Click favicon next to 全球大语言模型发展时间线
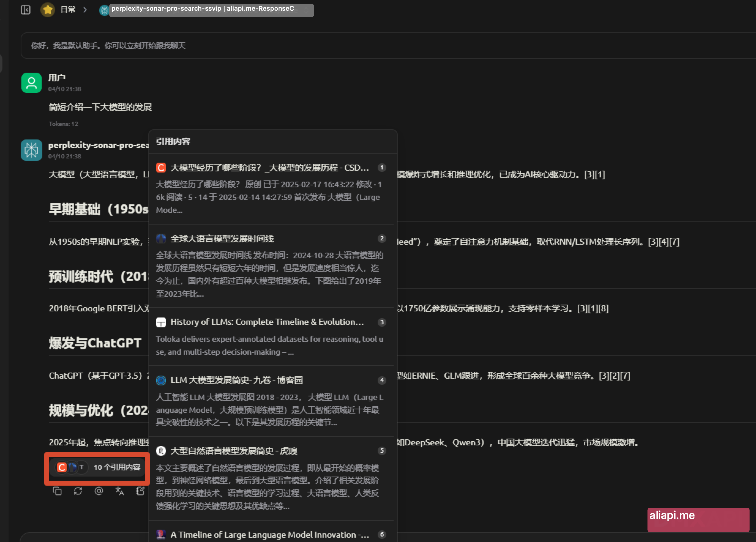Image resolution: width=756 pixels, height=542 pixels. pos(161,239)
